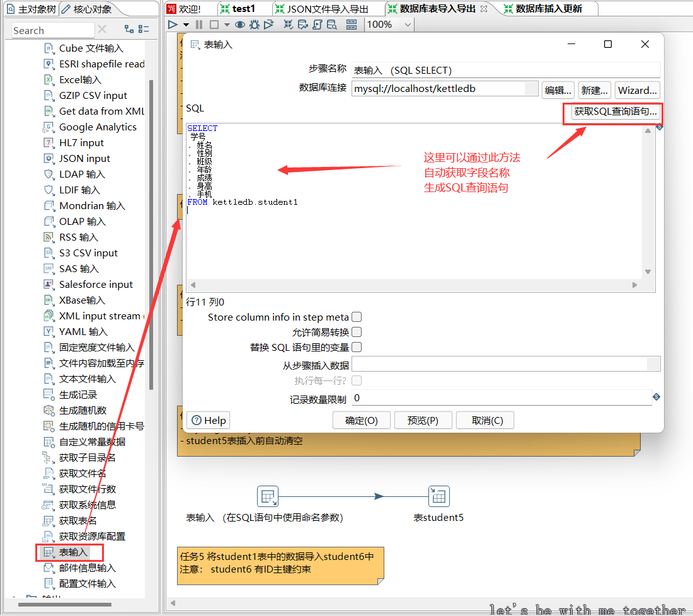Close the 数据库表导入导出 tab
The image size is (693, 616).
[484, 9]
